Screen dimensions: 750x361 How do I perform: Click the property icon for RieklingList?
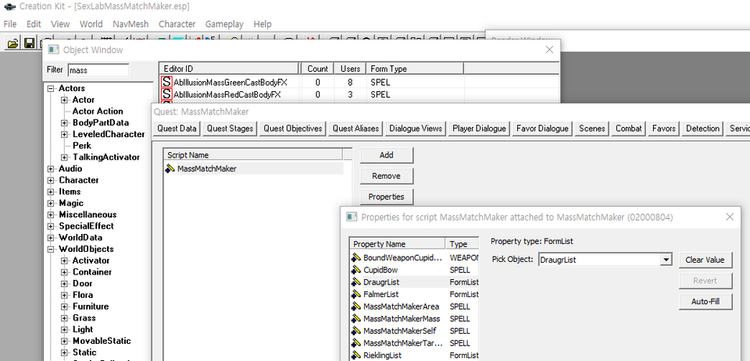point(356,355)
